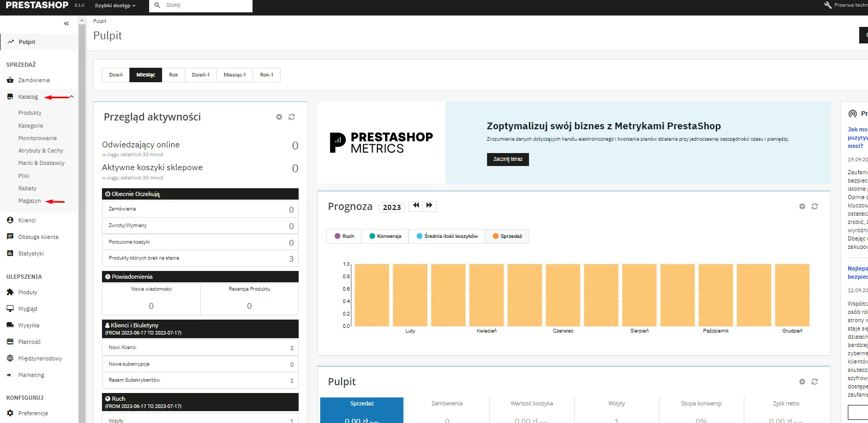The width and height of the screenshot is (868, 423).
Task: Switch to the Rok period tab
Action: (173, 75)
